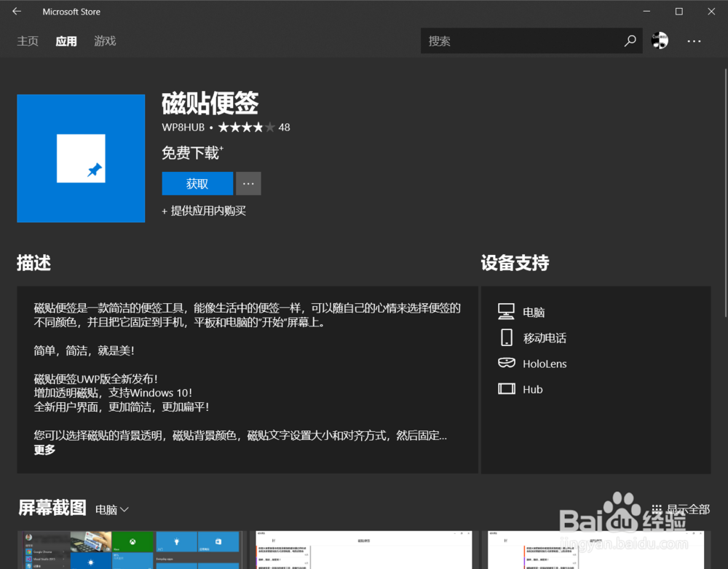728x569 pixels.
Task: Expand description with 更多 link
Action: coord(44,450)
